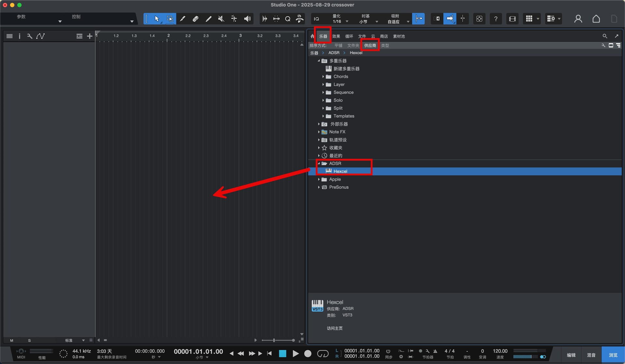Image resolution: width=625 pixels, height=364 pixels.
Task: Click the track wrench options icon
Action: point(30,36)
